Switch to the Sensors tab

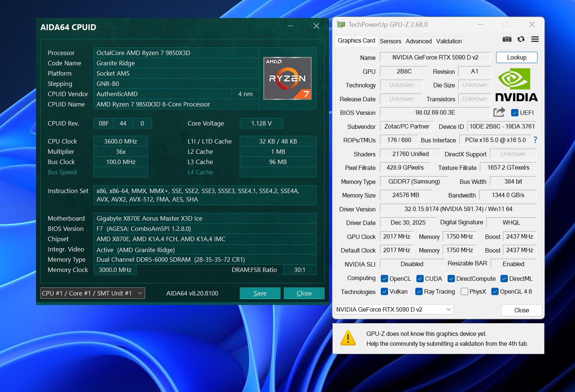(x=390, y=41)
